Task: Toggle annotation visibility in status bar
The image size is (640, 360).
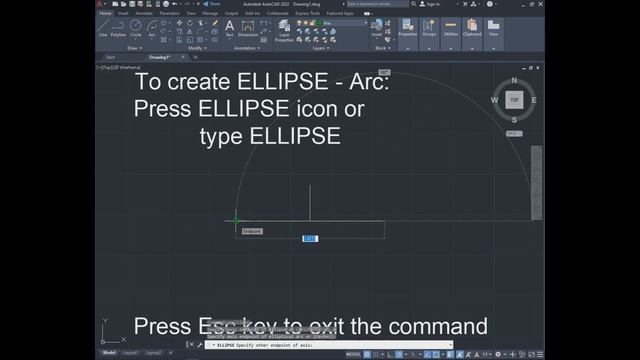Action: click(x=460, y=354)
